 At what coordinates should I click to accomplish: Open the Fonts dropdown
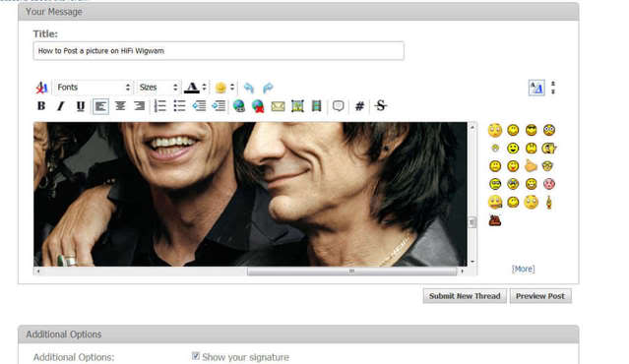94,88
